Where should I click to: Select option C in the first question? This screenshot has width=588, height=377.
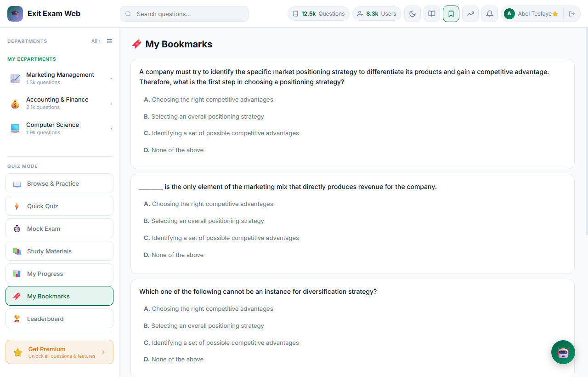pyautogui.click(x=221, y=133)
